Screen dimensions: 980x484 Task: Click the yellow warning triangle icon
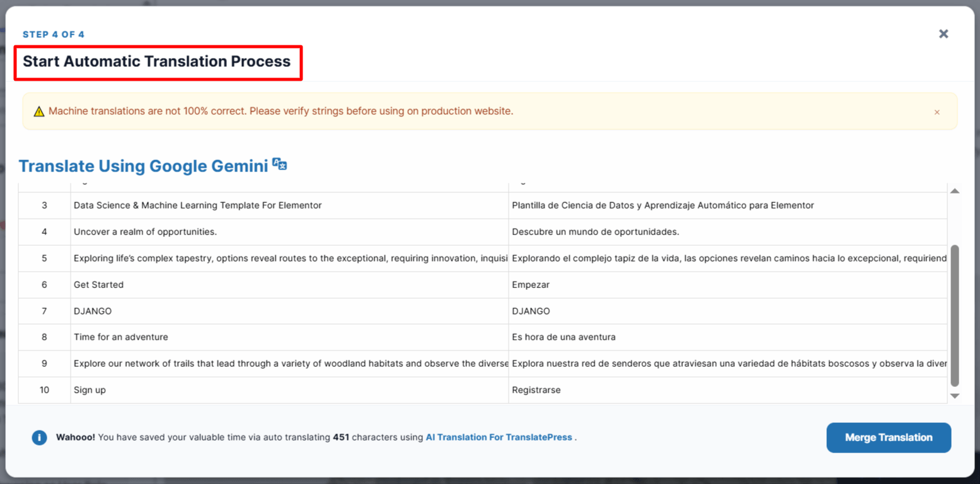pos(39,112)
